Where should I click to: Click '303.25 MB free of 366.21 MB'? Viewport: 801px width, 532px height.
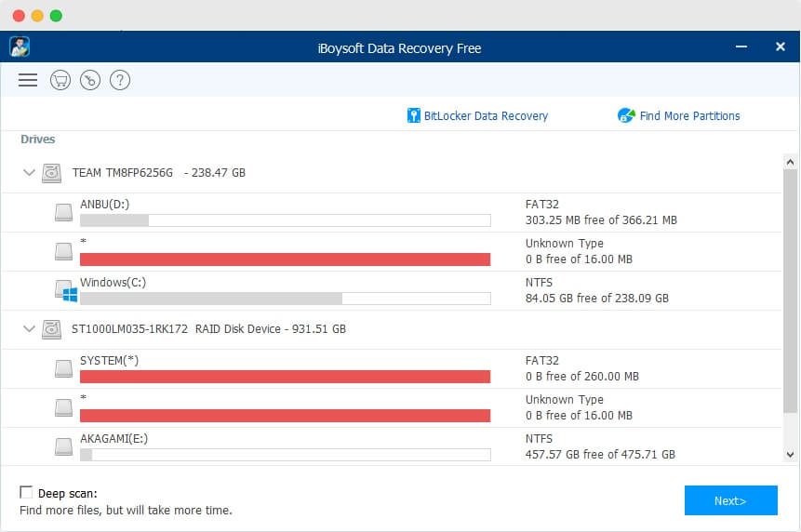[601, 220]
